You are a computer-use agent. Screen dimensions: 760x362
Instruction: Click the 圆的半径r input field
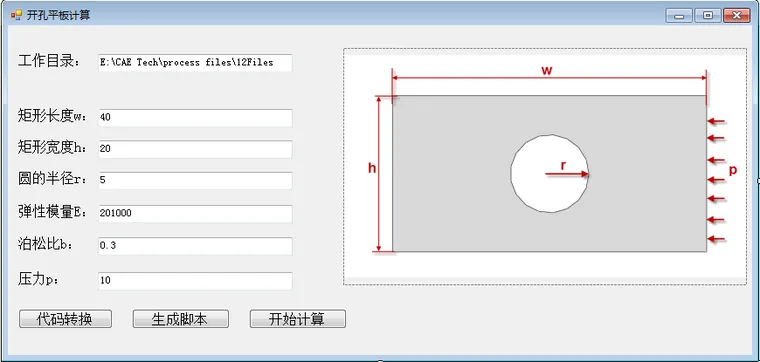click(x=195, y=180)
